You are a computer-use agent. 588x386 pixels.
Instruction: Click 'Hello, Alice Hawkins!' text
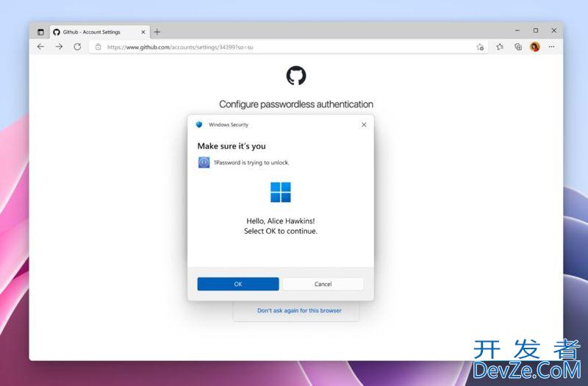point(281,221)
